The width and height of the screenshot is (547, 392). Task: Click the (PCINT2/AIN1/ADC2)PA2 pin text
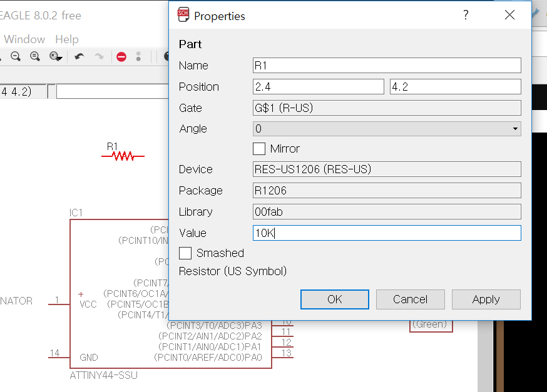click(x=210, y=336)
